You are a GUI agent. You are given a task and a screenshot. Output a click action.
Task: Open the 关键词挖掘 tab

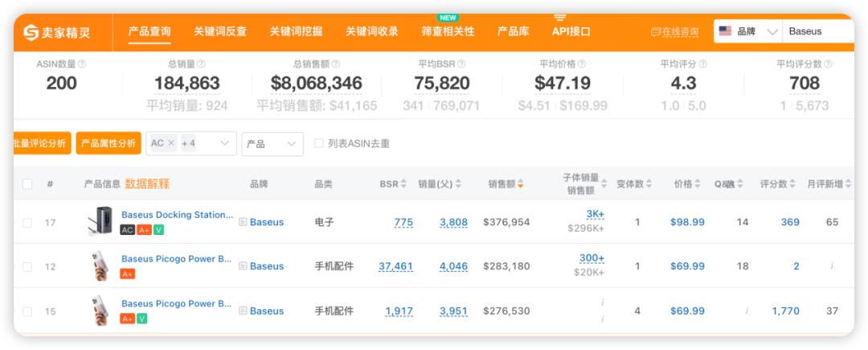296,31
